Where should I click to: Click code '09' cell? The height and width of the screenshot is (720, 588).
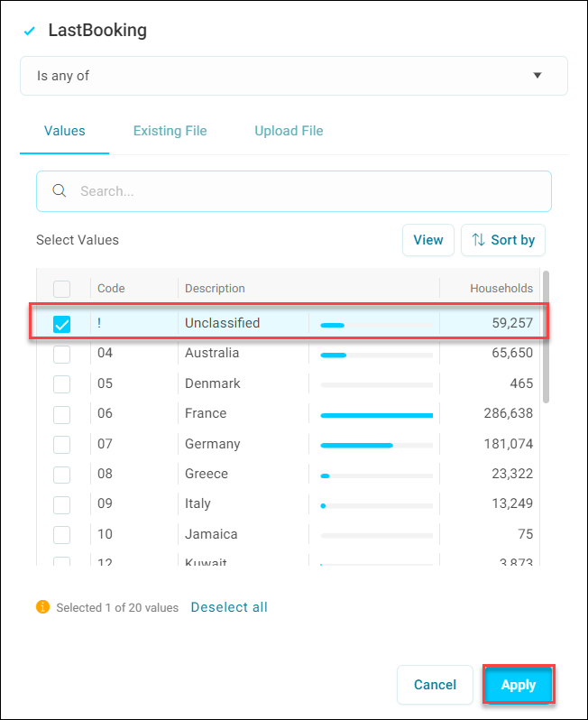(x=105, y=503)
